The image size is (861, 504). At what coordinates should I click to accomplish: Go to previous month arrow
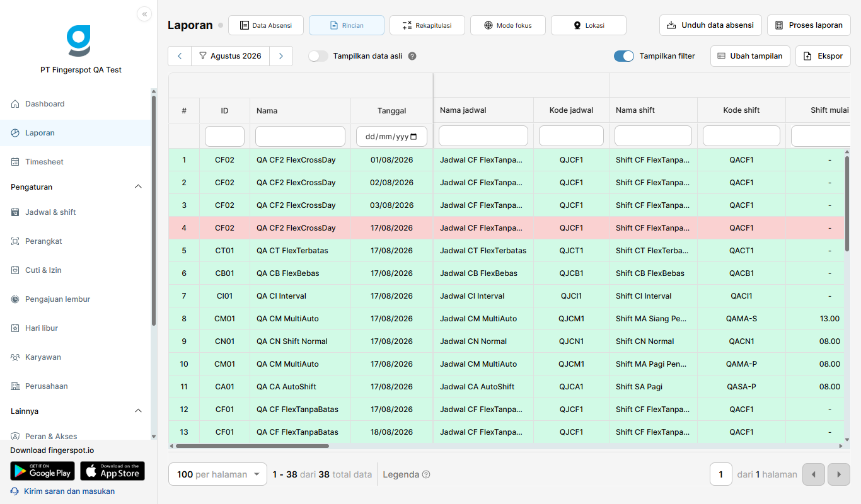180,56
